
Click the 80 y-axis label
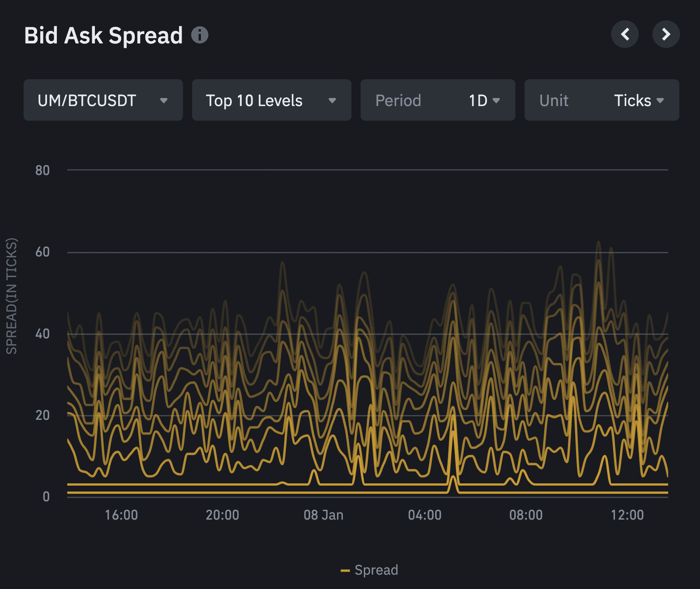tap(43, 171)
